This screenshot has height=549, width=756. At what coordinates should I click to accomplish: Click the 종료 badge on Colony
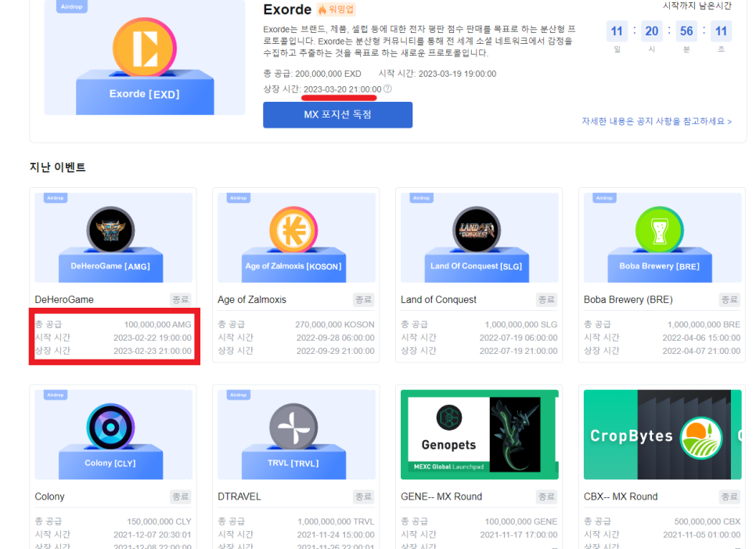(x=181, y=497)
